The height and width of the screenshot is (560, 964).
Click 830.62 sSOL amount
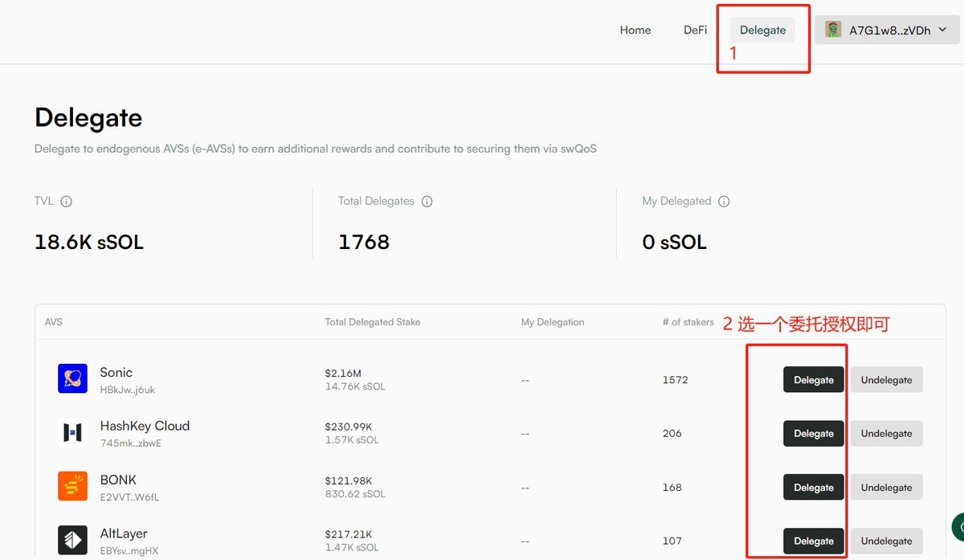tap(355, 494)
